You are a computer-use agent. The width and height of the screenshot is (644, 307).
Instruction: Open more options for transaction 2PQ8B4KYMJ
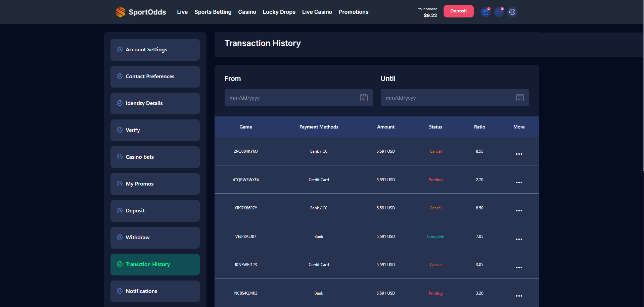[519, 154]
